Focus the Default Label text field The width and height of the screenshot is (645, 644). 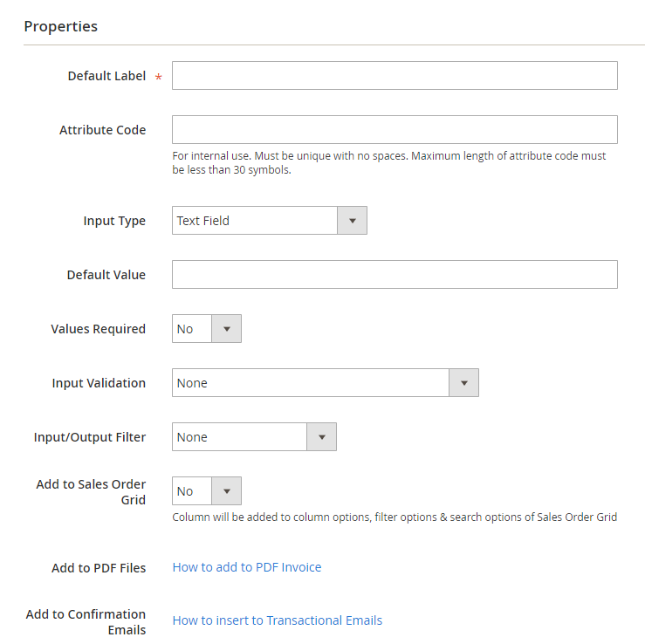tap(395, 76)
